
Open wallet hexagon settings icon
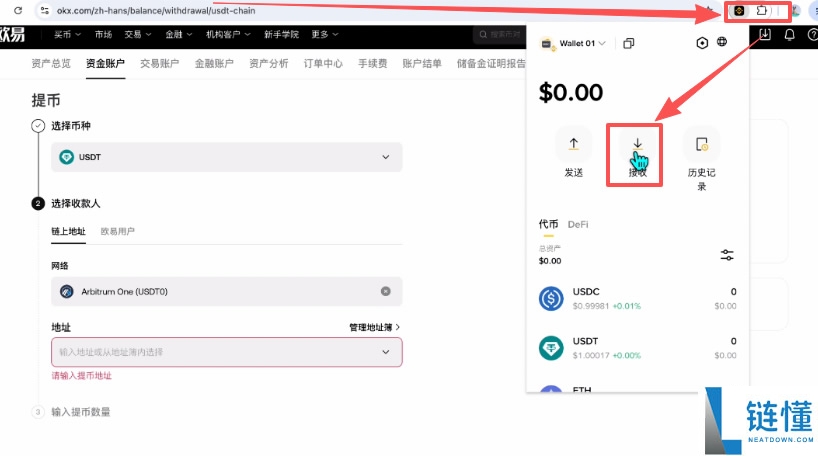coord(702,43)
